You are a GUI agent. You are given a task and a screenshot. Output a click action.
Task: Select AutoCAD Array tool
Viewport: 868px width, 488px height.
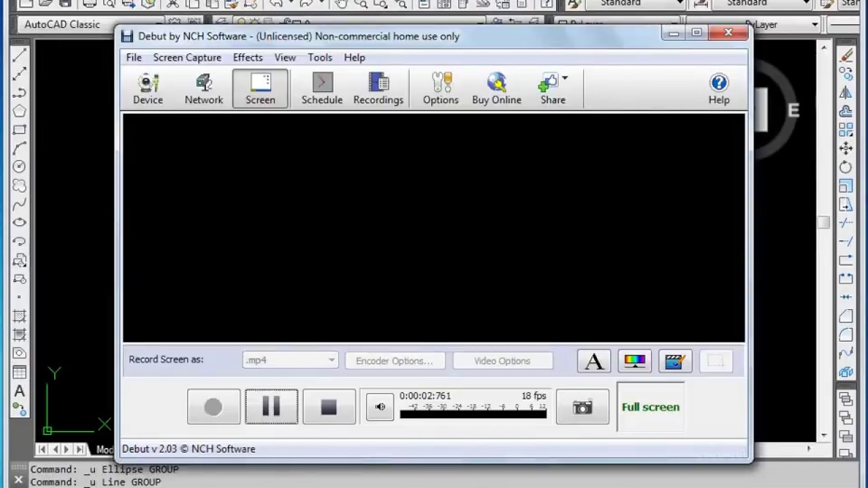click(x=846, y=129)
